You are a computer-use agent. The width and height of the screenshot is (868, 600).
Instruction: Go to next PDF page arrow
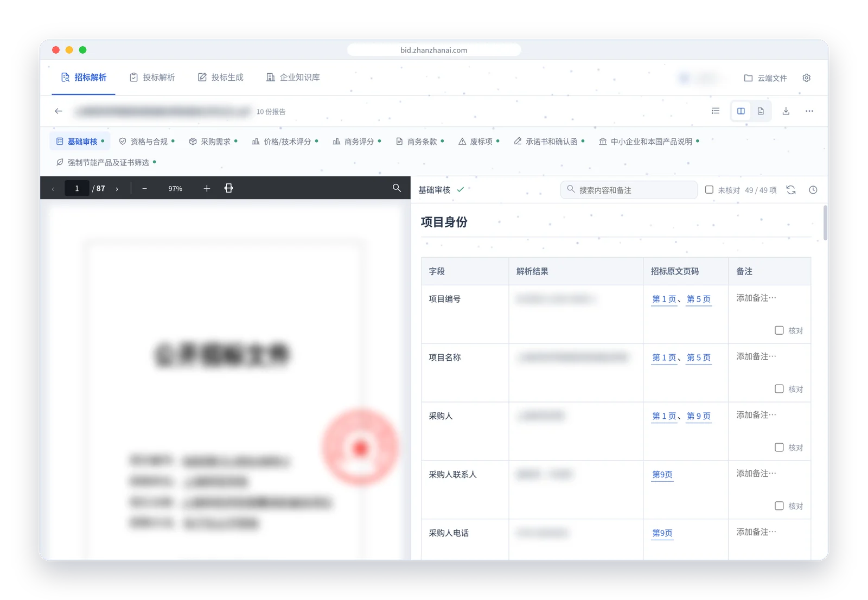coord(117,189)
